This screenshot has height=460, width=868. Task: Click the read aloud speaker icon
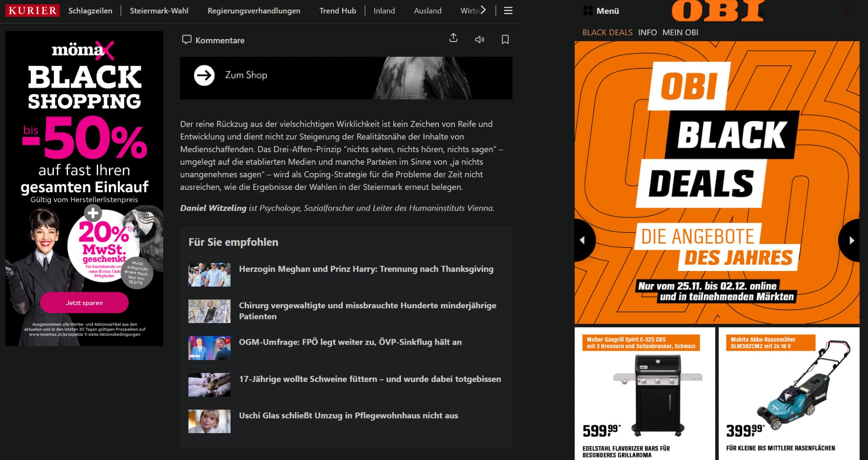pos(479,40)
